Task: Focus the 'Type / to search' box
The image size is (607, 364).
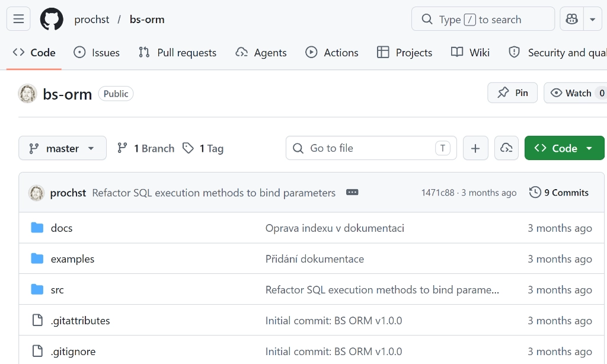Action: pyautogui.click(x=483, y=18)
